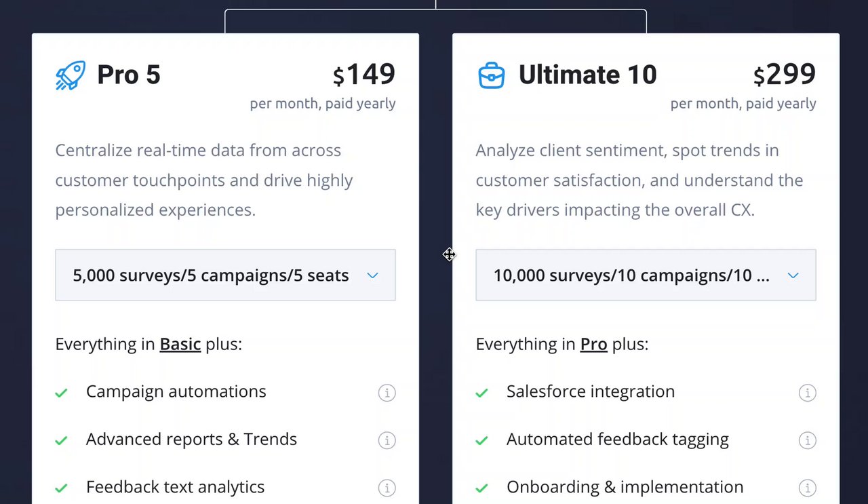Image resolution: width=868 pixels, height=504 pixels.
Task: Click green checkmark next to Salesforce integration
Action: (481, 393)
